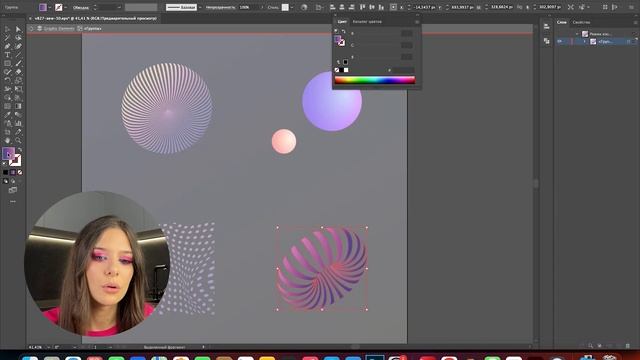
Task: Open color panel flyout menu
Action: point(417,22)
